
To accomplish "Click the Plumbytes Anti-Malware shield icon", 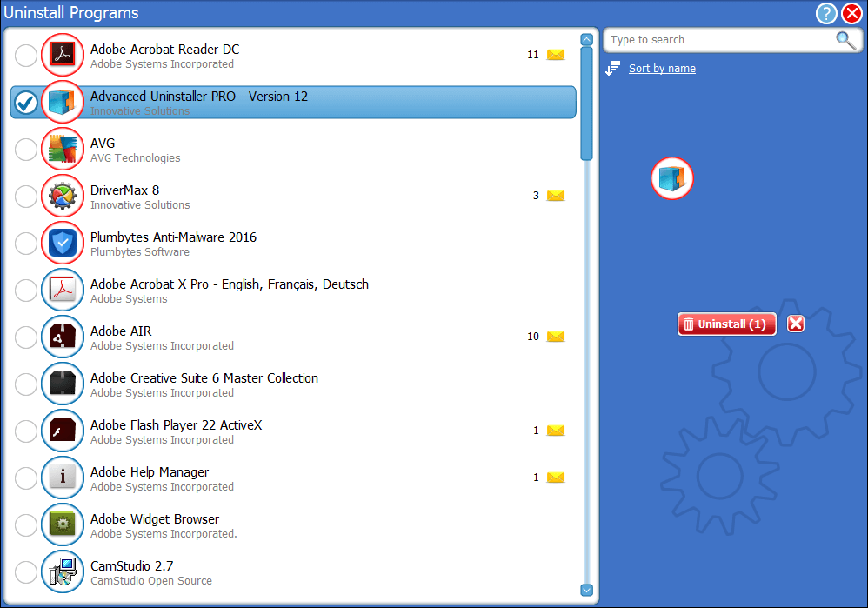I will click(63, 243).
